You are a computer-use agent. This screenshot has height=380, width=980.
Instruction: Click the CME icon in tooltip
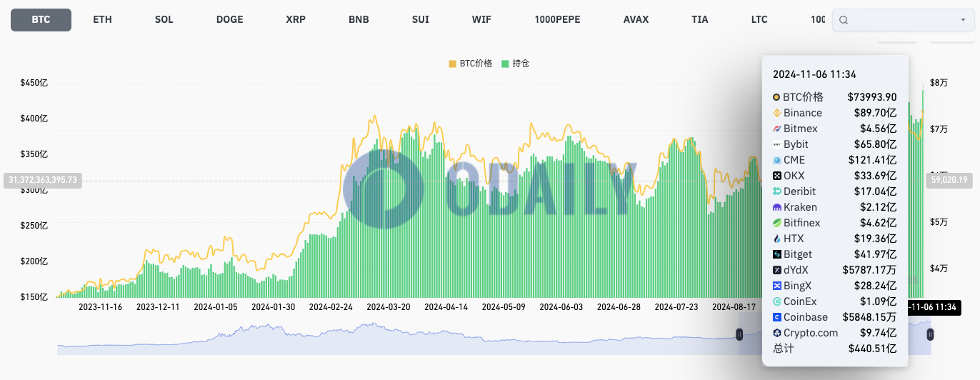pyautogui.click(x=777, y=160)
